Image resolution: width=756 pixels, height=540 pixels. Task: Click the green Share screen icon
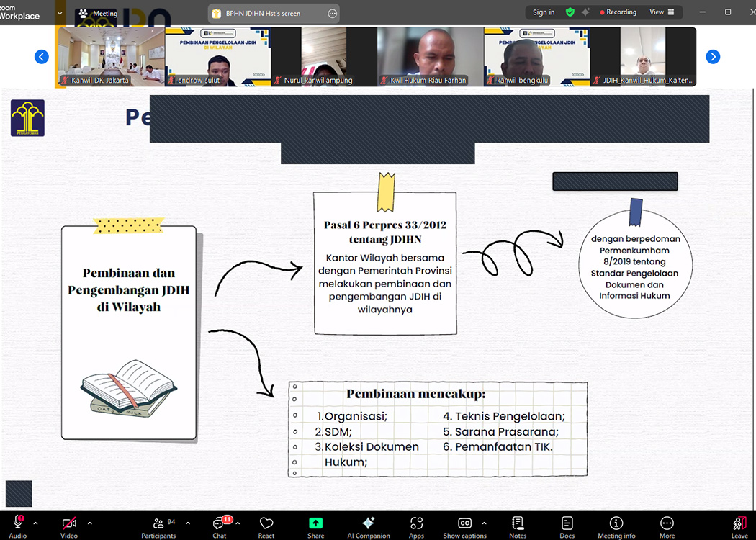click(x=315, y=524)
